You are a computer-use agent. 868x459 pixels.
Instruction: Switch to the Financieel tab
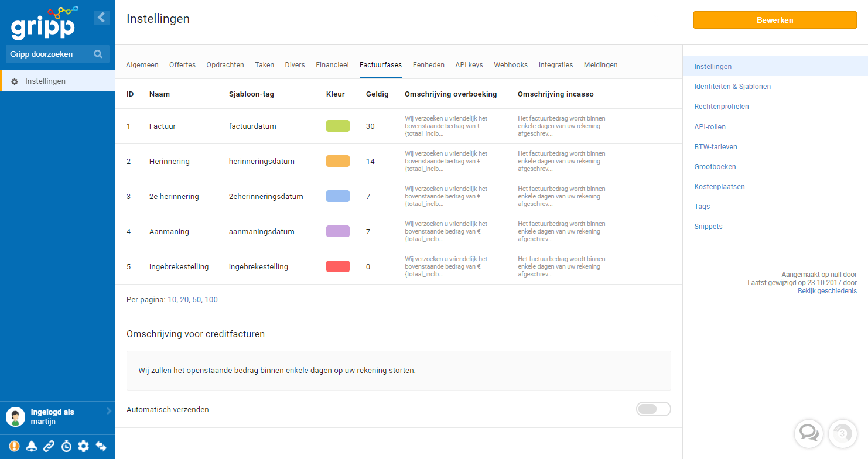pyautogui.click(x=332, y=65)
